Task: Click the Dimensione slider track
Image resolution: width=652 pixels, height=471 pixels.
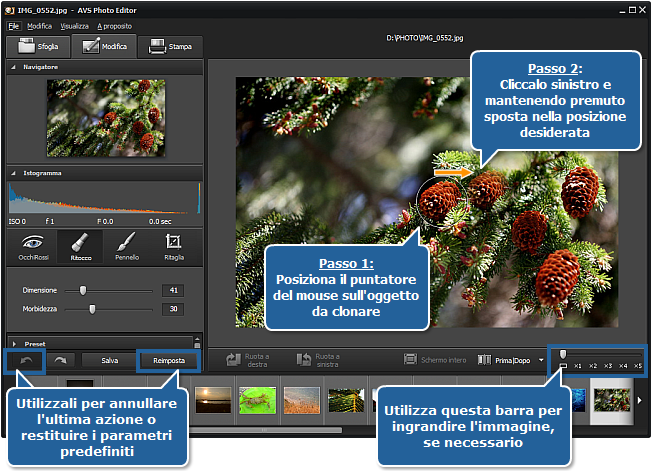Action: (120, 290)
